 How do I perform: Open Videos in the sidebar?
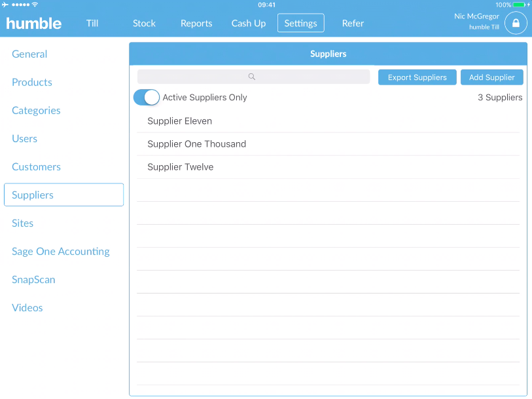click(x=27, y=308)
